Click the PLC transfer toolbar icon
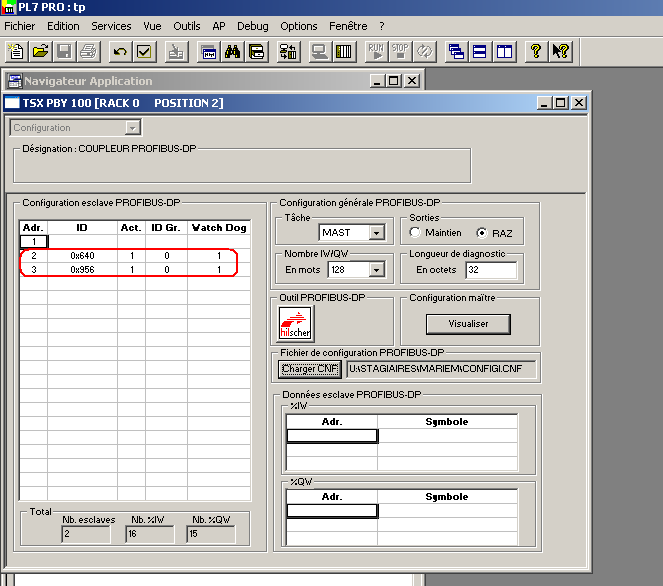This screenshot has height=586, width=663. pos(288,52)
